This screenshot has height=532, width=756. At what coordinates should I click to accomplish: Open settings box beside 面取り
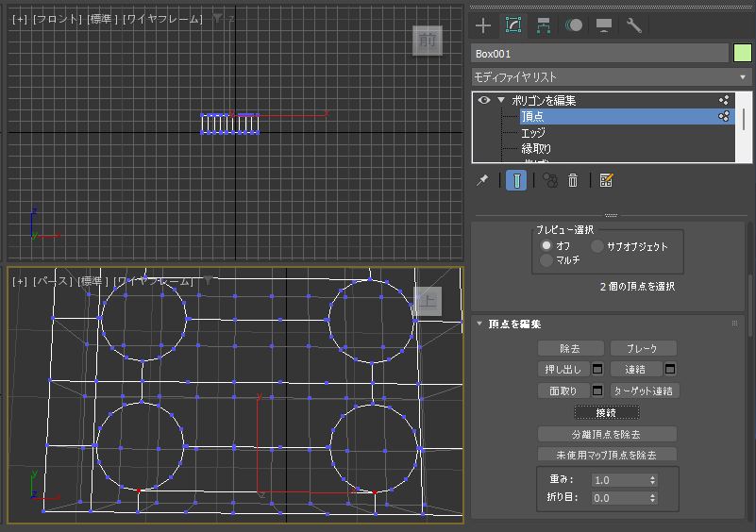[x=597, y=391]
